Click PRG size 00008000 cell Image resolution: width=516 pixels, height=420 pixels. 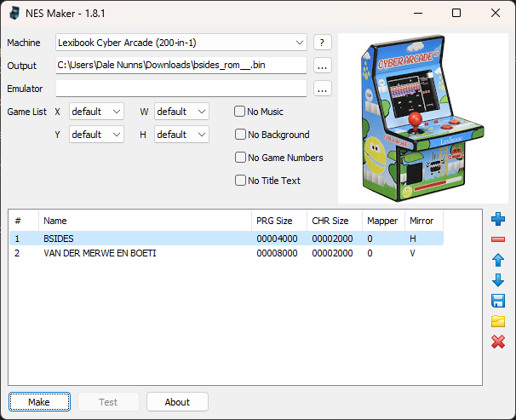[x=277, y=253]
